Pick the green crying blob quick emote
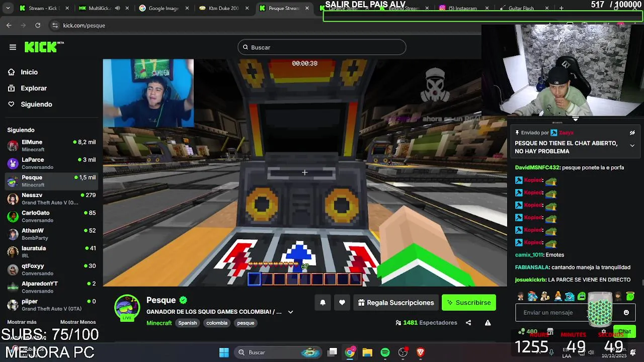The width and height of the screenshot is (644, 362). [582, 296]
